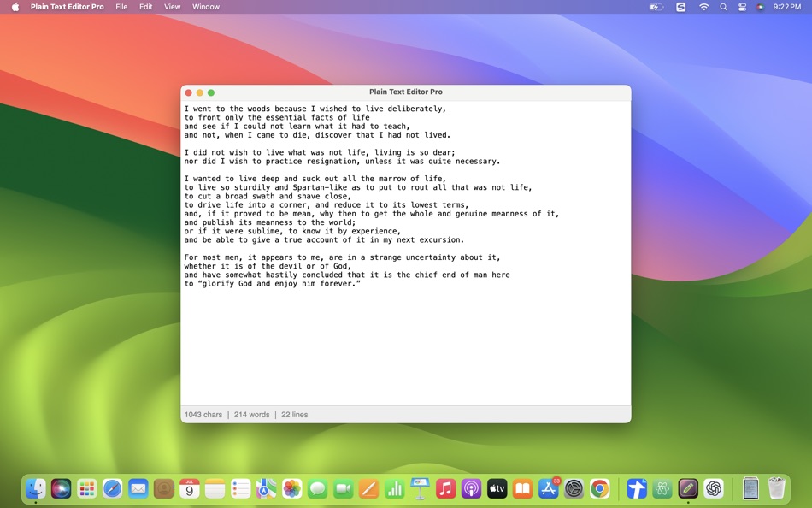Open Contacts from the dock

(x=163, y=488)
